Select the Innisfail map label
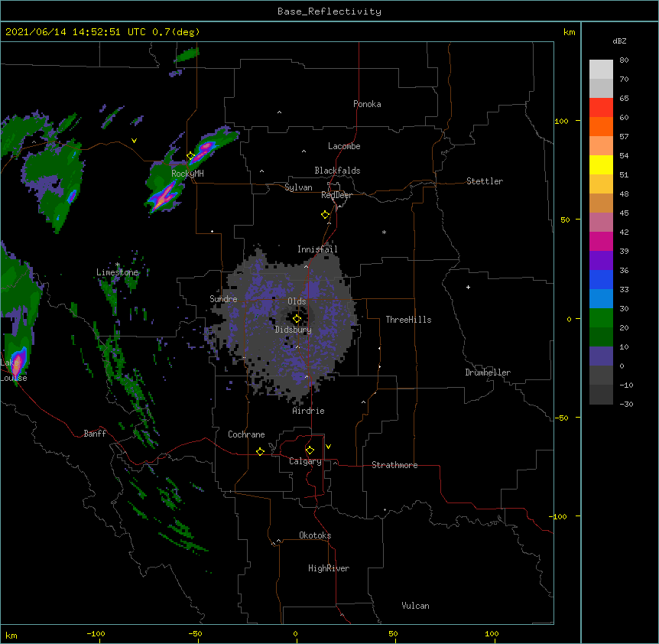Image resolution: width=659 pixels, height=644 pixels. [317, 249]
